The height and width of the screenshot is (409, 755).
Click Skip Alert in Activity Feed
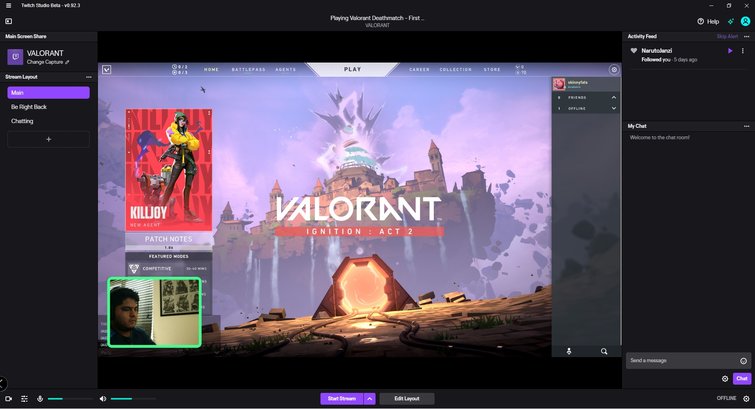click(727, 37)
